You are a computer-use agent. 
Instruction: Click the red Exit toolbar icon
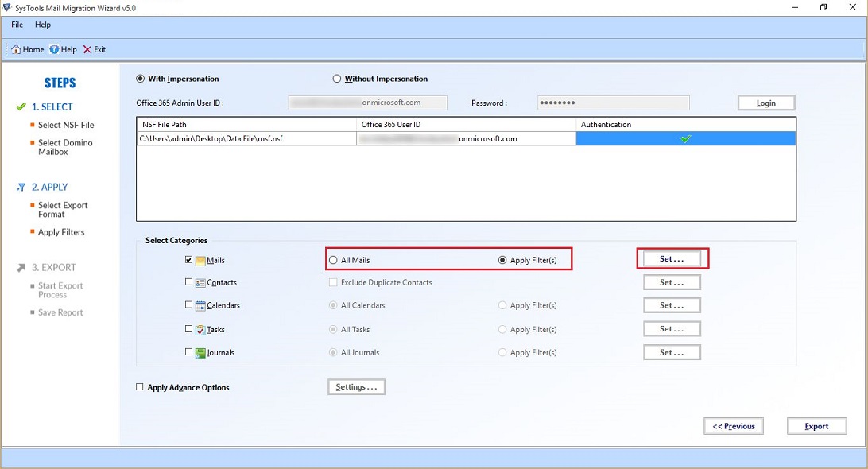coord(87,49)
